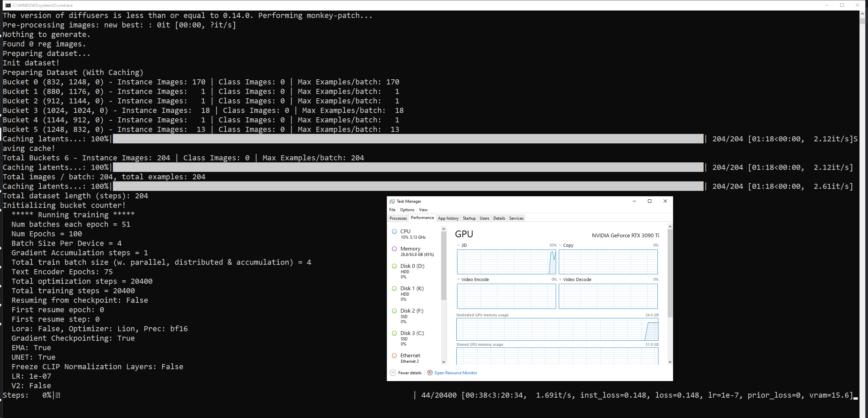Select the CPU circle icon in sidebar
868x418 pixels.
pyautogui.click(x=394, y=232)
